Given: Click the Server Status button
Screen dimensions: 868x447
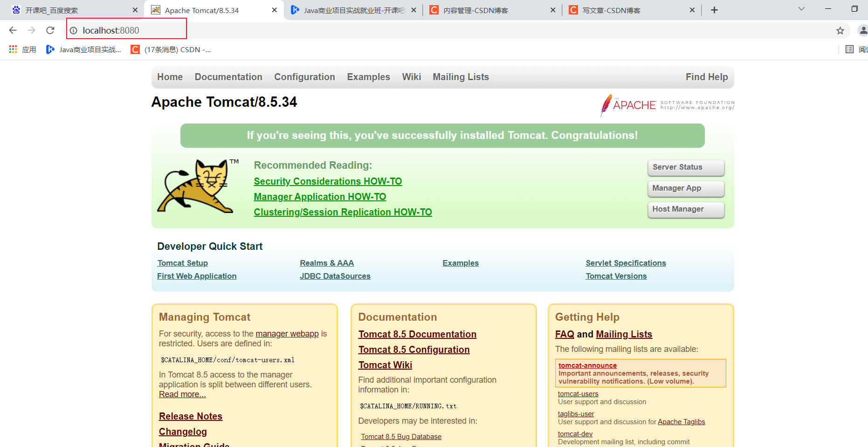Looking at the screenshot, I should 686,167.
